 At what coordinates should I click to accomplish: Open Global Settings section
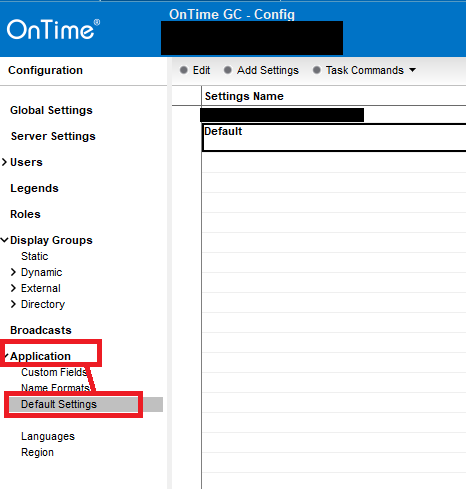pos(51,110)
